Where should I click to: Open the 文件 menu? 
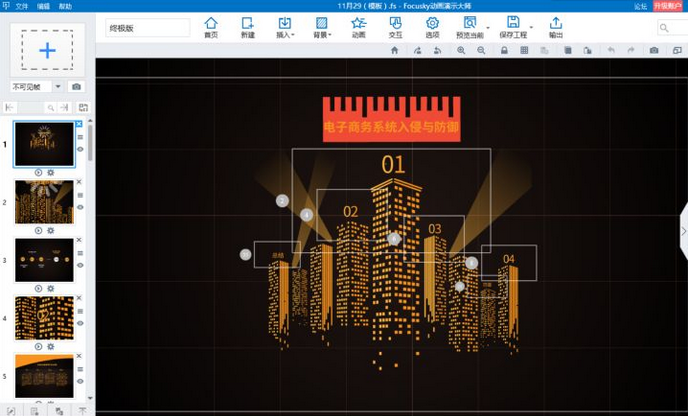[21, 6]
